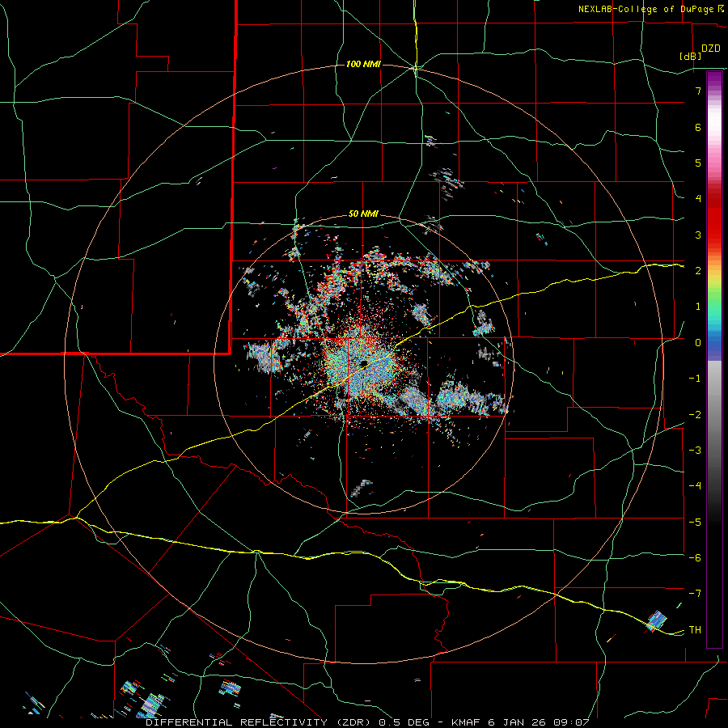This screenshot has width=728, height=728.
Task: Click scale value -7 on the legend
Action: [x=695, y=594]
